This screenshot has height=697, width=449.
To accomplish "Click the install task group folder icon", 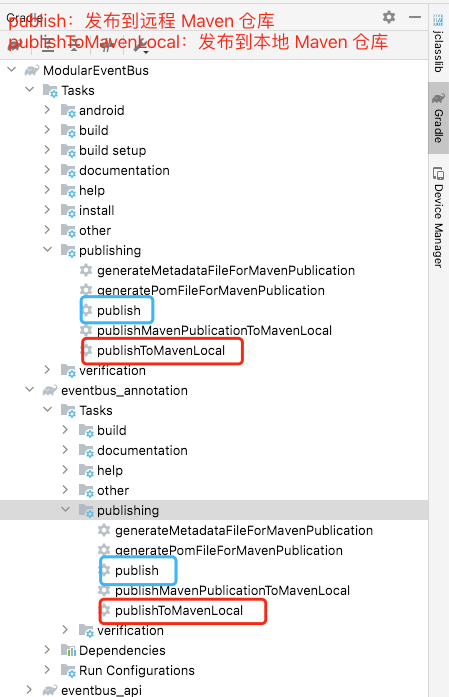I will tap(68, 210).
